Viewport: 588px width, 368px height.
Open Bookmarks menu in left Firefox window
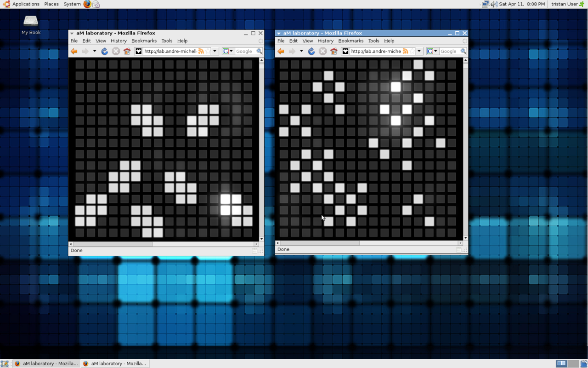pos(144,41)
